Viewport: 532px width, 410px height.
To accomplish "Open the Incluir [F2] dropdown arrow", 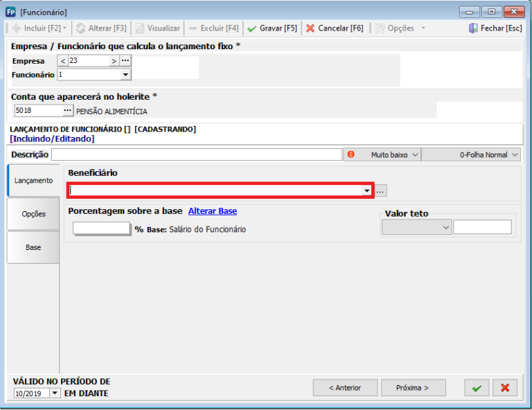I will 65,28.
